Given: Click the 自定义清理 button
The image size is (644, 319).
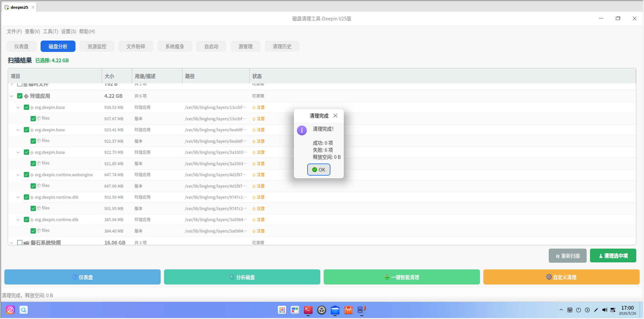Looking at the screenshot, I should point(561,277).
